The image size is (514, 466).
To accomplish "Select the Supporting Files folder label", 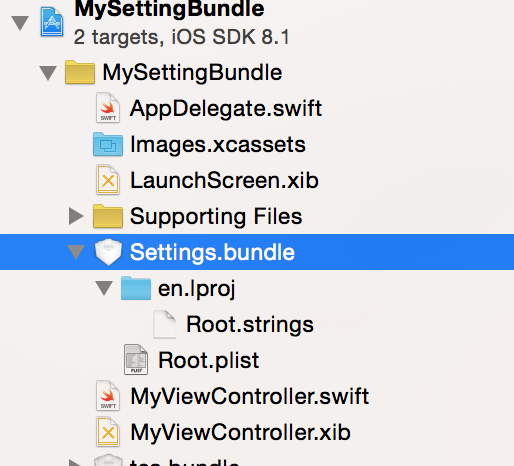I will coord(216,216).
